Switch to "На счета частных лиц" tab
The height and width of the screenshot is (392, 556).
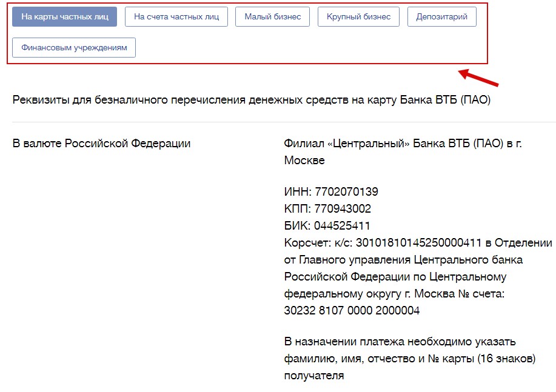[176, 16]
